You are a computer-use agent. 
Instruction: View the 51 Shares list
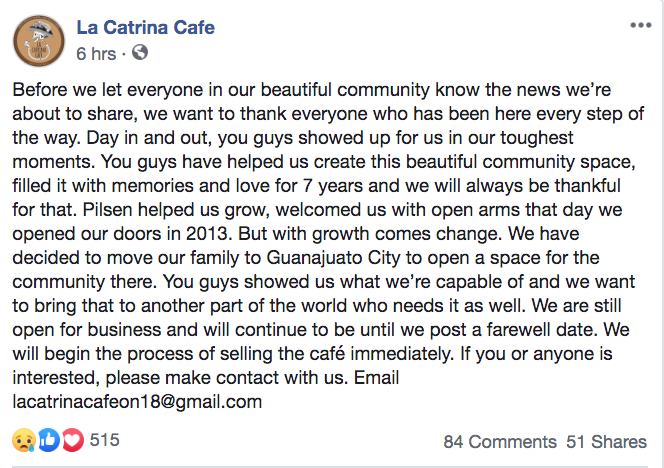(606, 442)
